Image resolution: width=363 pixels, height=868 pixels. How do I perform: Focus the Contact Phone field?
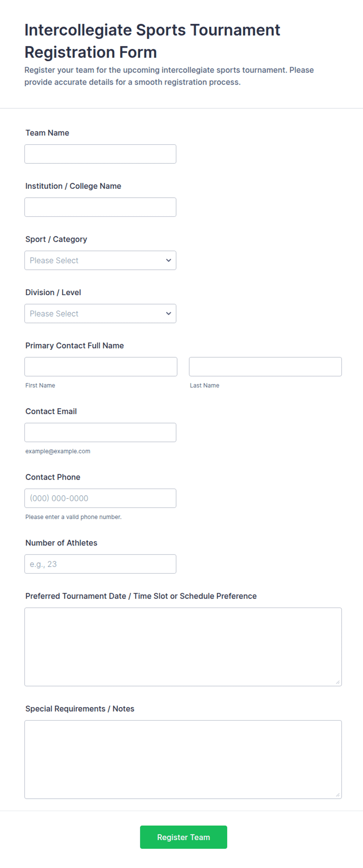pos(100,498)
